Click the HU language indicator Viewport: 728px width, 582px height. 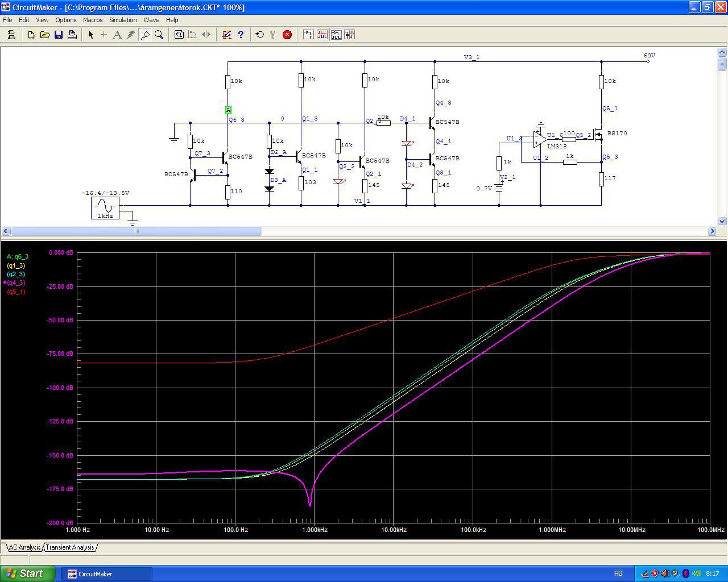coord(618,573)
